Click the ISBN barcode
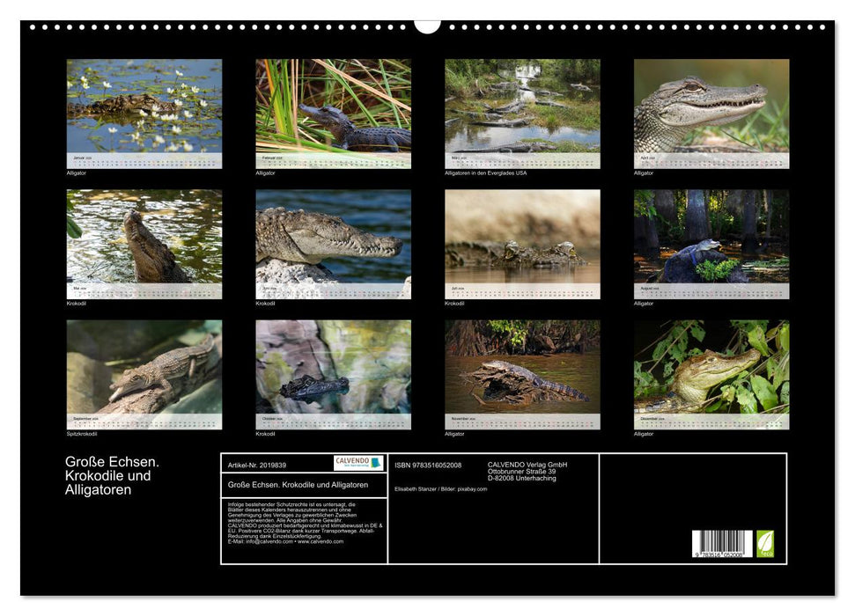This screenshot has width=855, height=616. coord(722,544)
